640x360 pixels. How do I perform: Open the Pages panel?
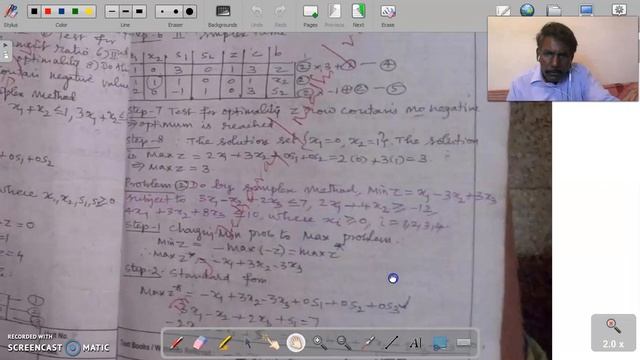311,11
